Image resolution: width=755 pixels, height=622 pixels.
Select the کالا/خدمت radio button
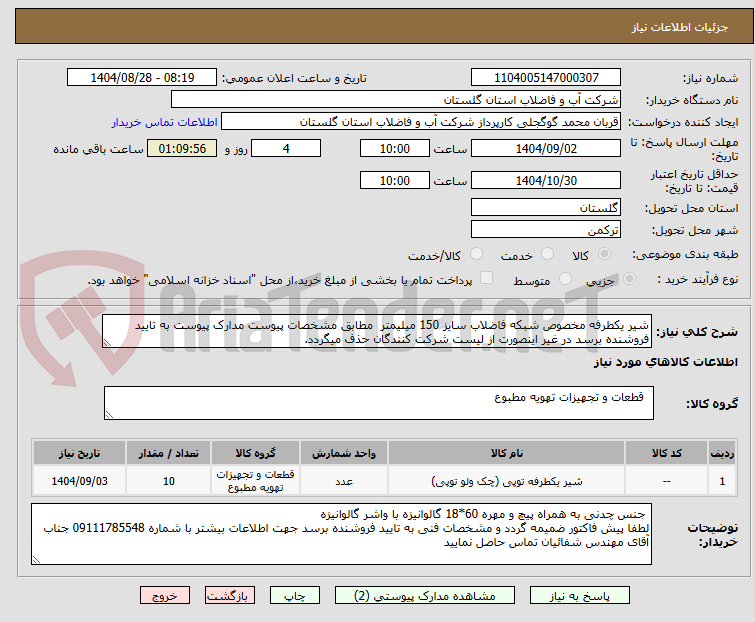coord(476,254)
